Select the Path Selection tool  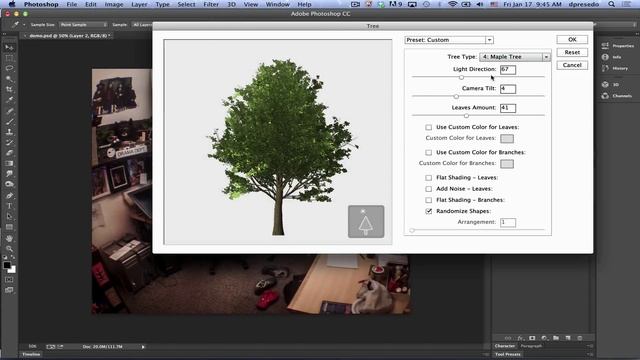(x=9, y=217)
